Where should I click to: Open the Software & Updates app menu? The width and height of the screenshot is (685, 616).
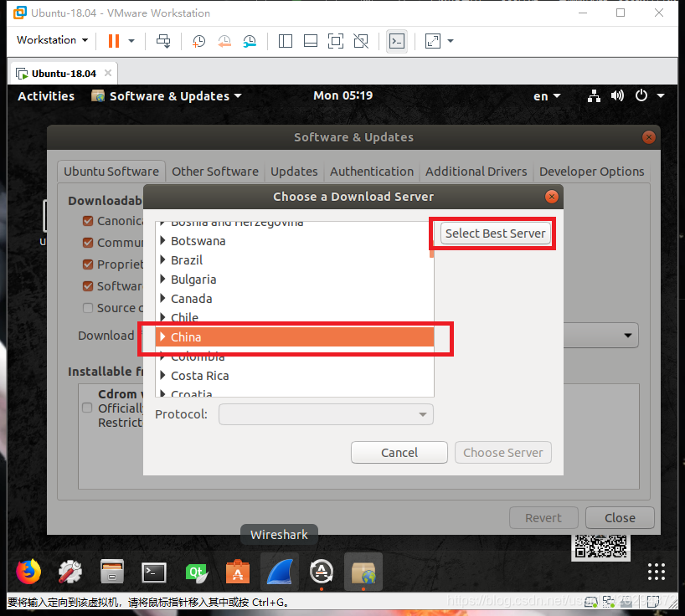[167, 96]
